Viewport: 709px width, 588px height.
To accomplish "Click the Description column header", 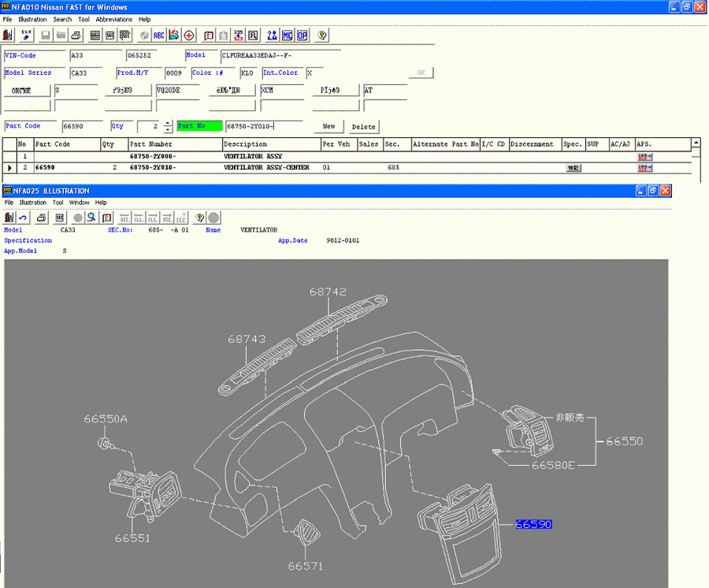I will tap(271, 144).
